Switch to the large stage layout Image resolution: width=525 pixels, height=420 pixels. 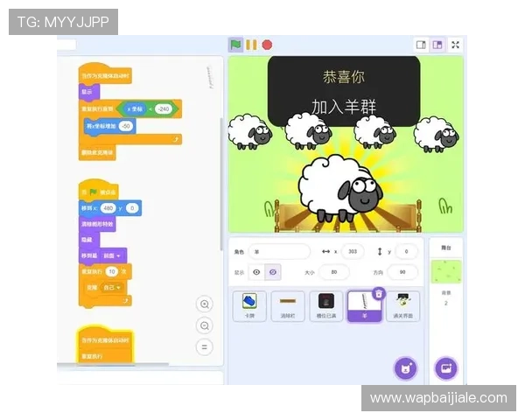(x=437, y=45)
